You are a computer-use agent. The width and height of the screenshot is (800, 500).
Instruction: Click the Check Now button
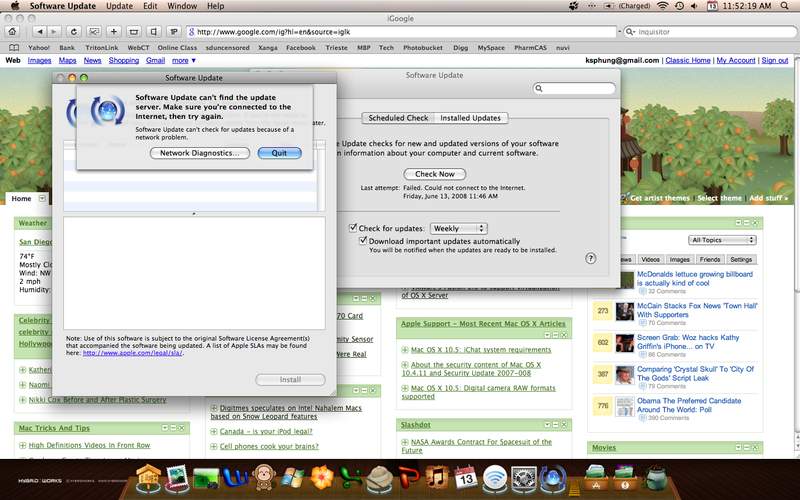[x=435, y=174]
